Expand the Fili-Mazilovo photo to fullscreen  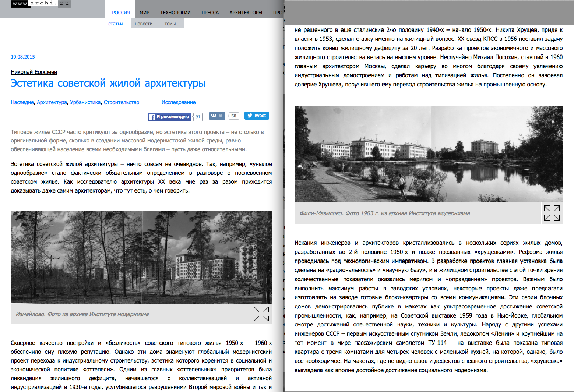(x=552, y=213)
